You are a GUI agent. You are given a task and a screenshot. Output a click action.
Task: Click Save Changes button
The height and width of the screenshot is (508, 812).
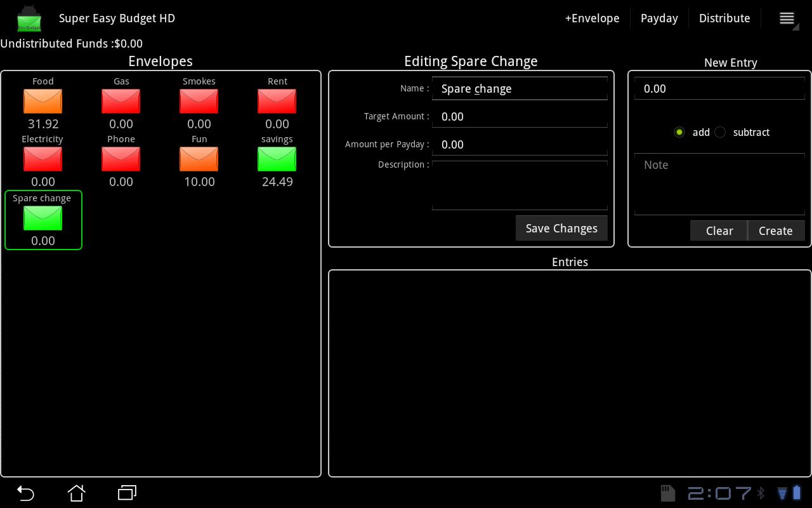pos(561,228)
